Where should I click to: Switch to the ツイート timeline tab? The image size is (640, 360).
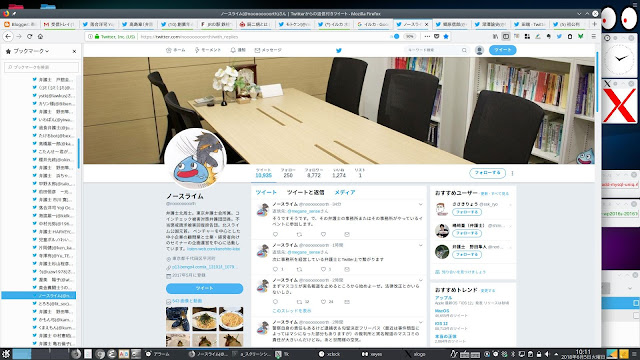coord(266,192)
